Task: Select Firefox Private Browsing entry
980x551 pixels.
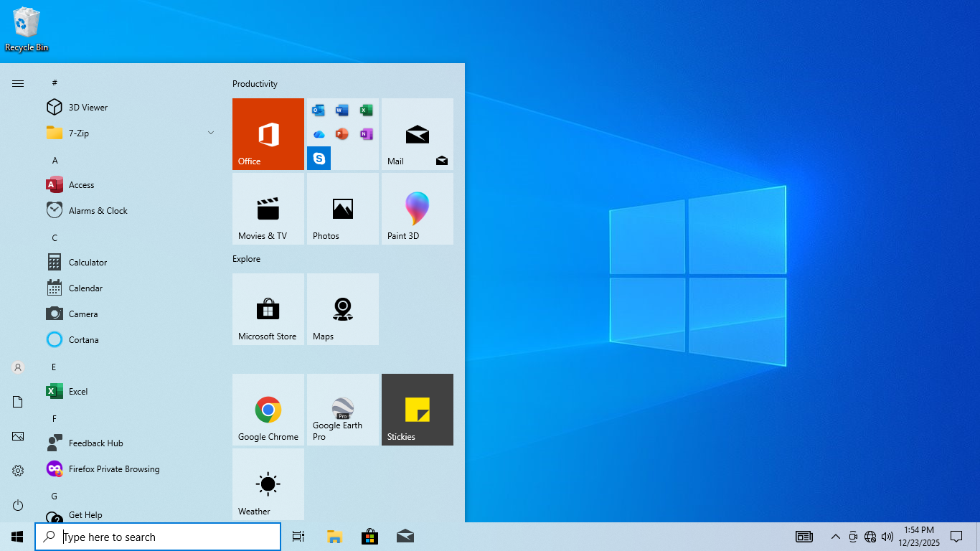Action: click(113, 468)
